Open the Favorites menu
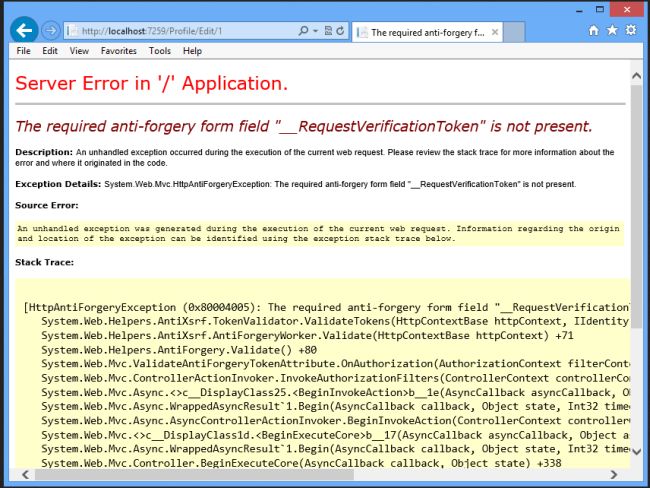The image size is (650, 488). click(x=119, y=51)
